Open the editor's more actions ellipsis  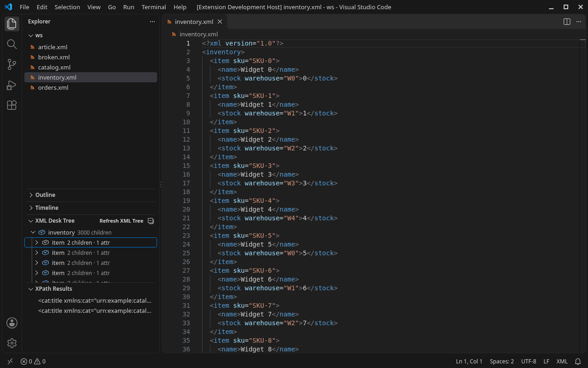point(578,22)
